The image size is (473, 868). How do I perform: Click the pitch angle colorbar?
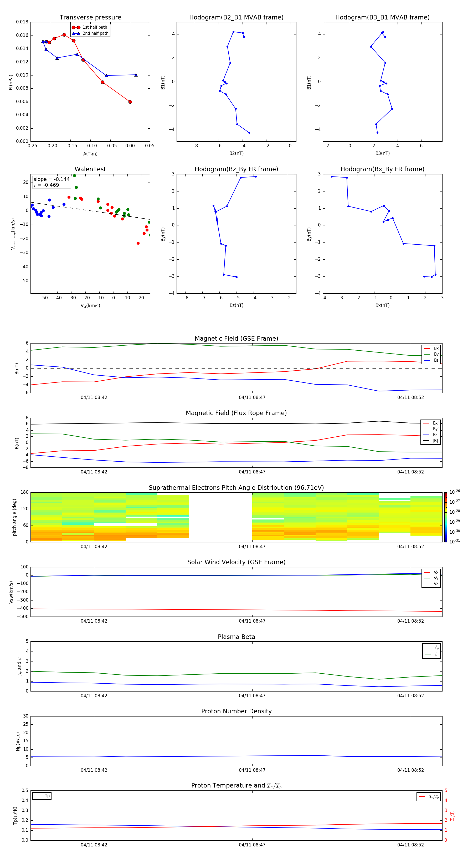pyautogui.click(x=446, y=517)
